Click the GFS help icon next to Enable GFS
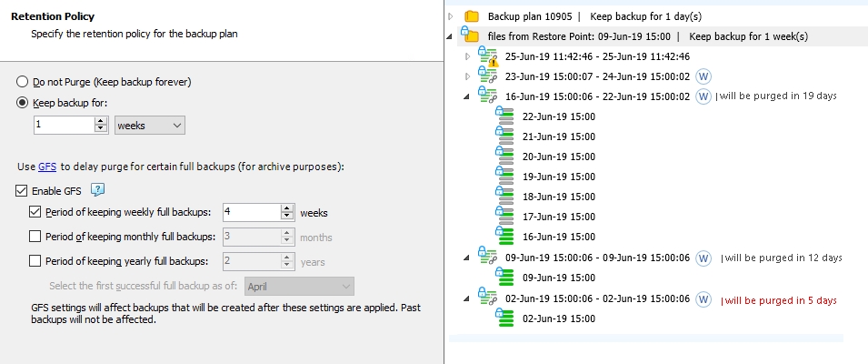Viewport: 868px width, 364px height. tap(98, 190)
